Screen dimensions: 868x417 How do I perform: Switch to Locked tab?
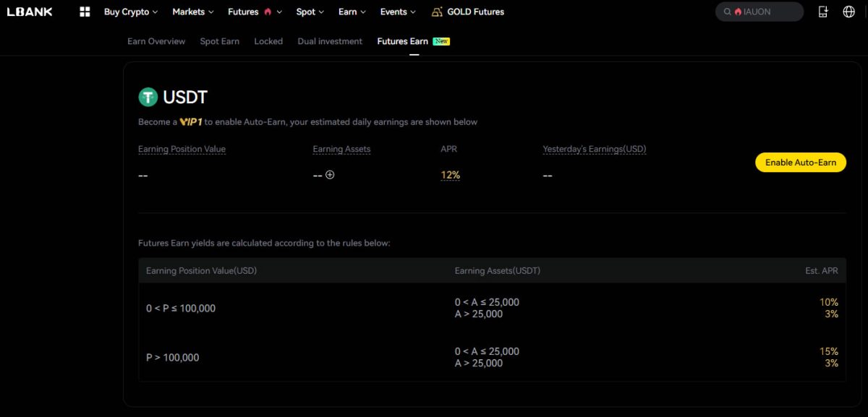(x=268, y=41)
